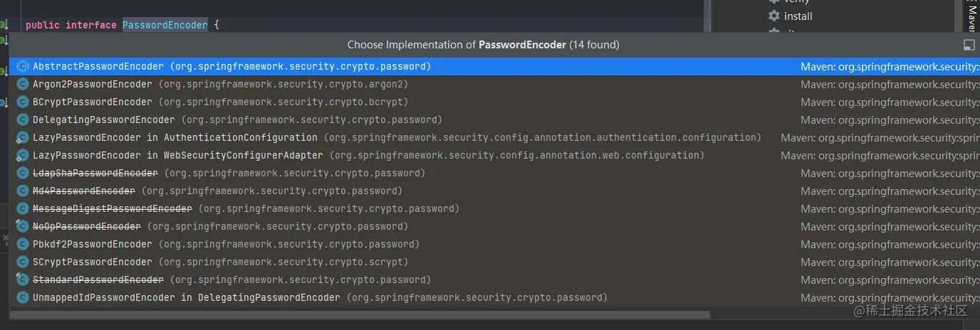Choose deprecated LdapShaPasswordEncoder entry
Viewport: 980px width, 330px height.
coord(95,173)
